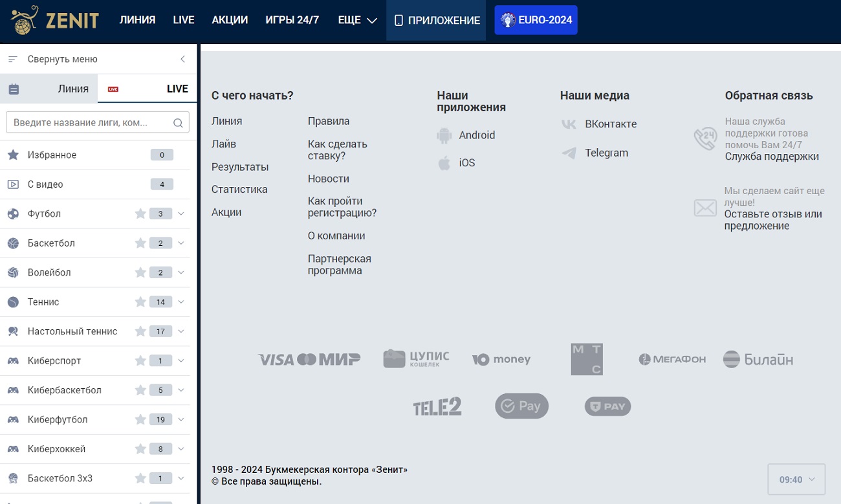Click the Tennis ball icon
The image size is (841, 504).
tap(13, 302)
